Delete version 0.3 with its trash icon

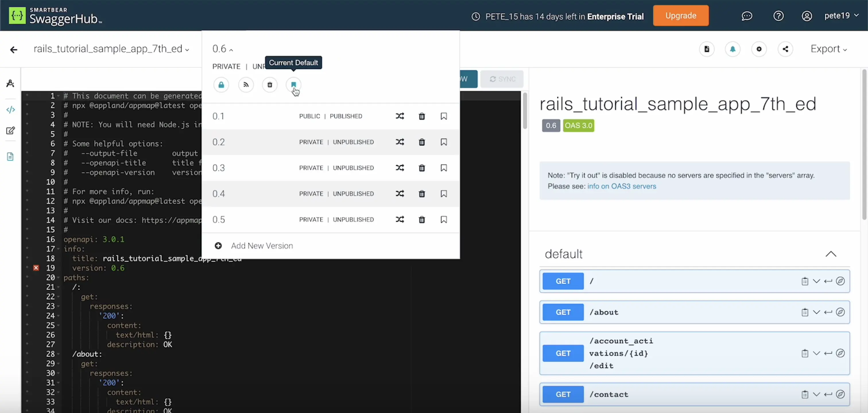[422, 168]
